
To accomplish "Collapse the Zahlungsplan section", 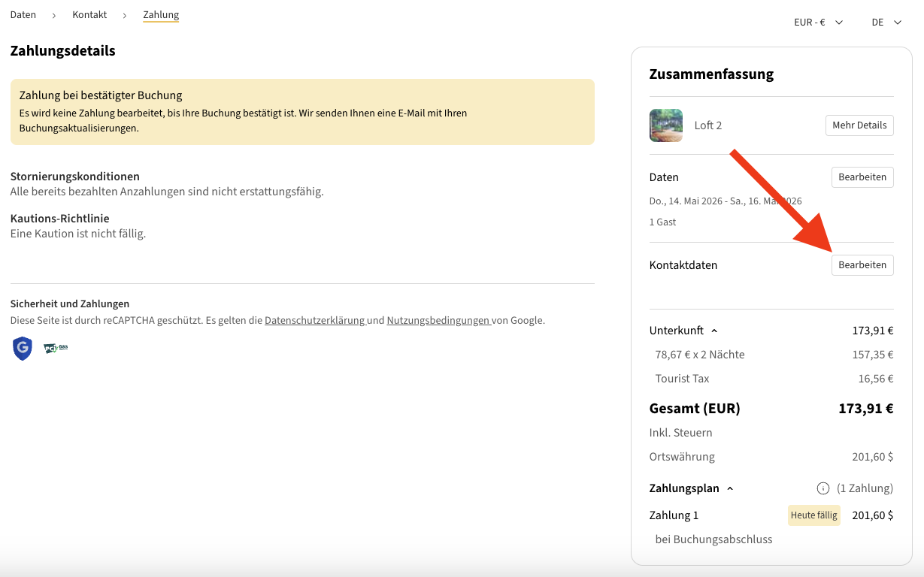I will click(x=729, y=488).
